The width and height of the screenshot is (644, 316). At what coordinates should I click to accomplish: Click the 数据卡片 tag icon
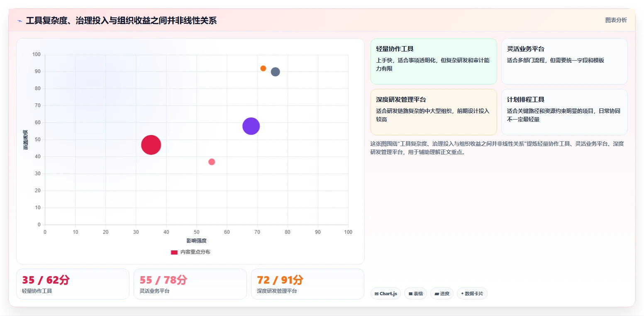462,294
